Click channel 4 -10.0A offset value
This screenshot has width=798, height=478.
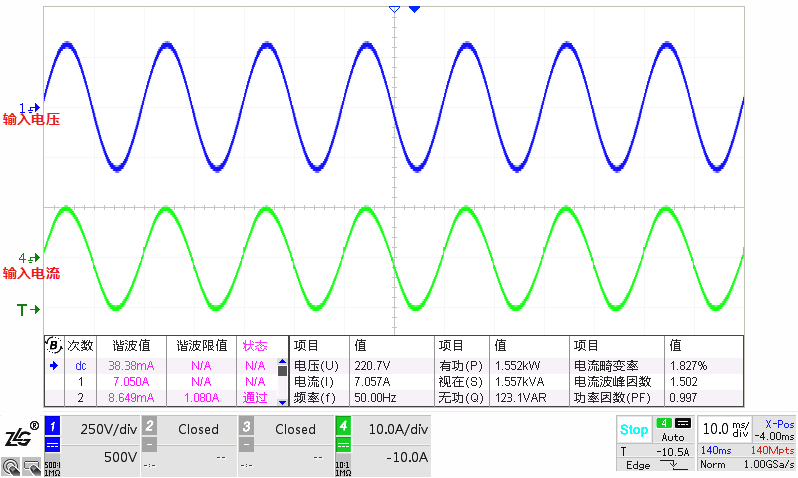(407, 457)
